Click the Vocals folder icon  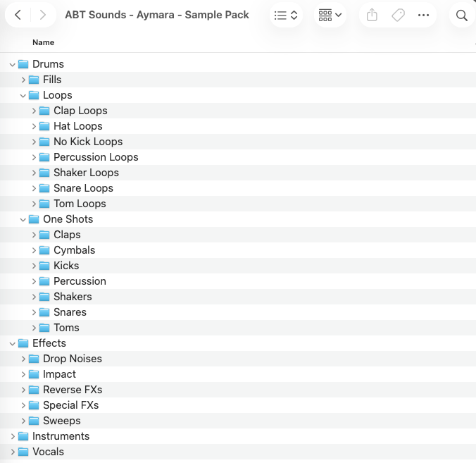[x=23, y=452]
